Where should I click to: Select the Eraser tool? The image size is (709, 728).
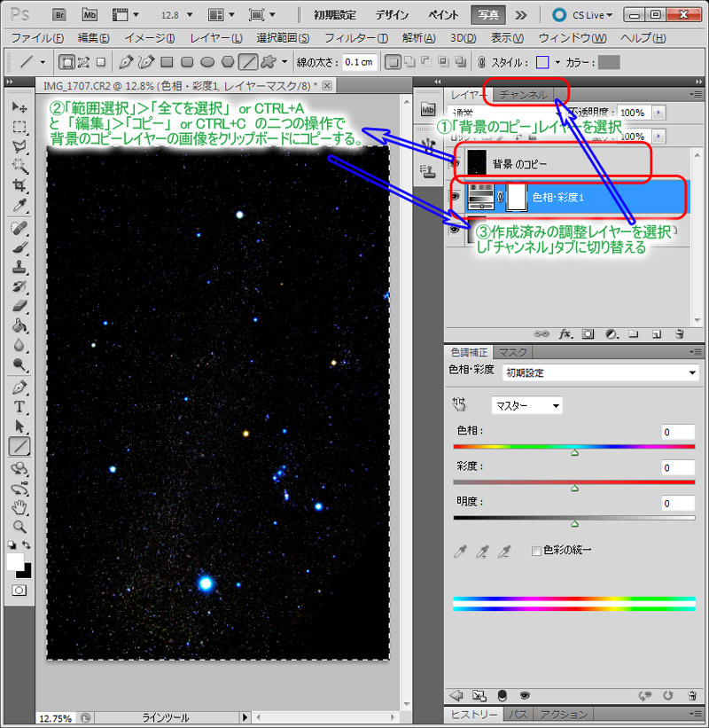[x=19, y=306]
